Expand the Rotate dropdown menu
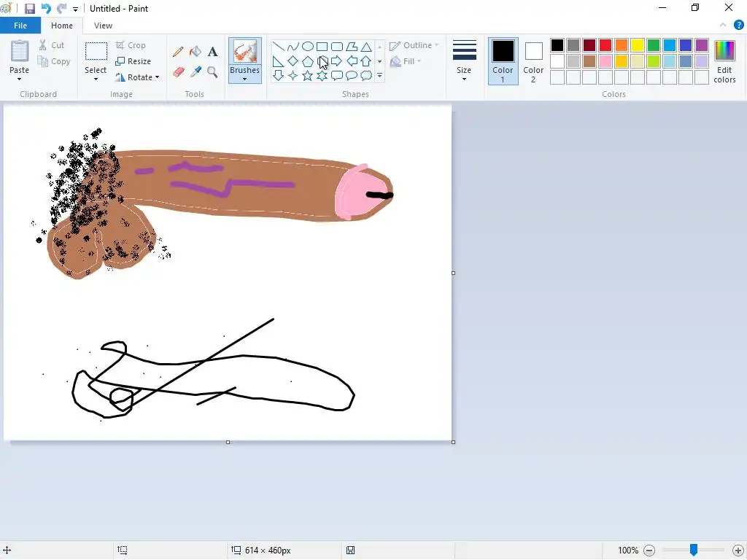 157,77
